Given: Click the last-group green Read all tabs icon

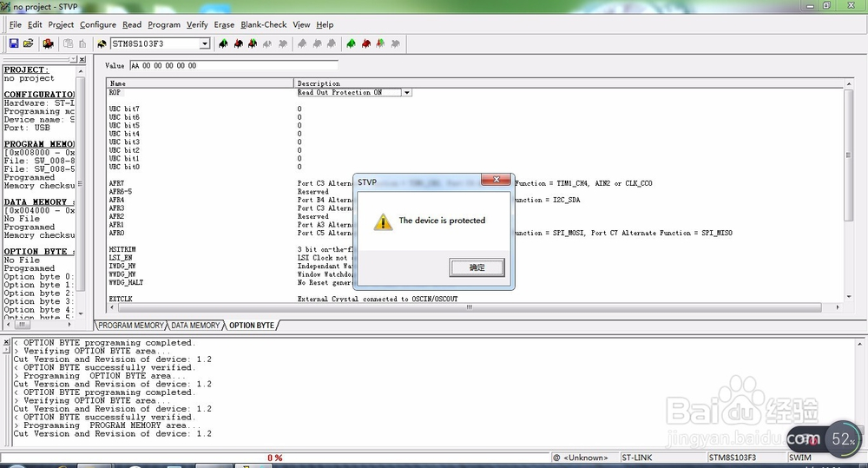Looking at the screenshot, I should (351, 43).
